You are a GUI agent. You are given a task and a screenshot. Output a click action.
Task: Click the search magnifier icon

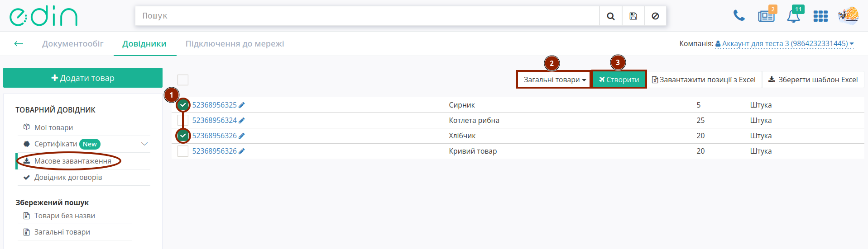point(610,16)
